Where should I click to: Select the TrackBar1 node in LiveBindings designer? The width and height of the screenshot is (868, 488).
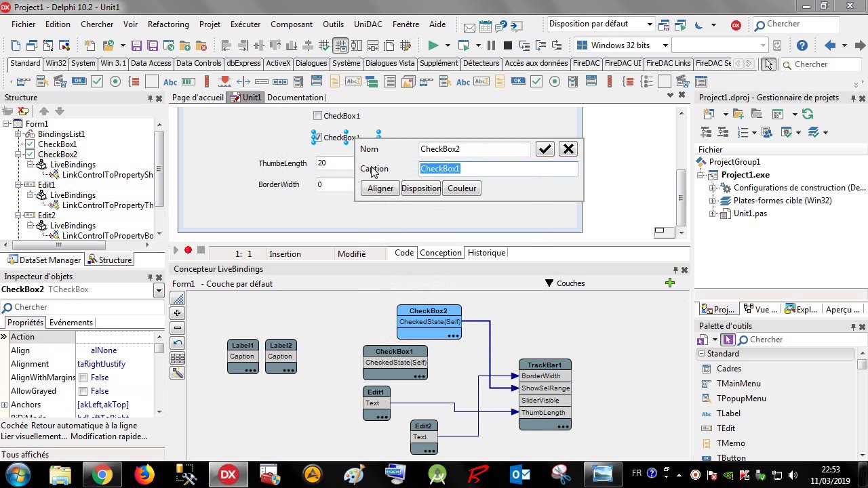click(545, 365)
